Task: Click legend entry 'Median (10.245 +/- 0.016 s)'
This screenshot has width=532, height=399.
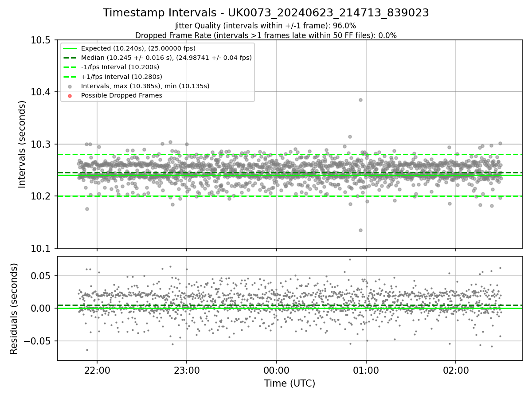Action: [166, 58]
